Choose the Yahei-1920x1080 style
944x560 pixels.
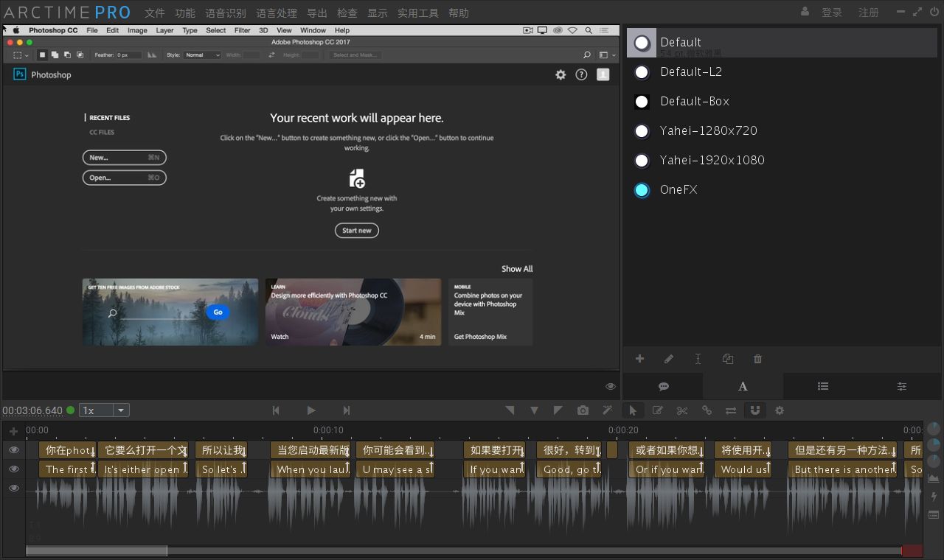click(x=782, y=160)
